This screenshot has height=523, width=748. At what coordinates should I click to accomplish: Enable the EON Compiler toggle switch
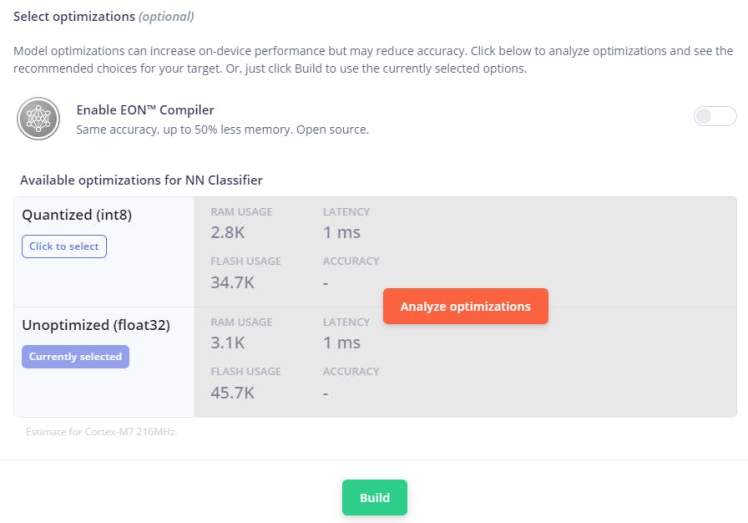pyautogui.click(x=715, y=117)
